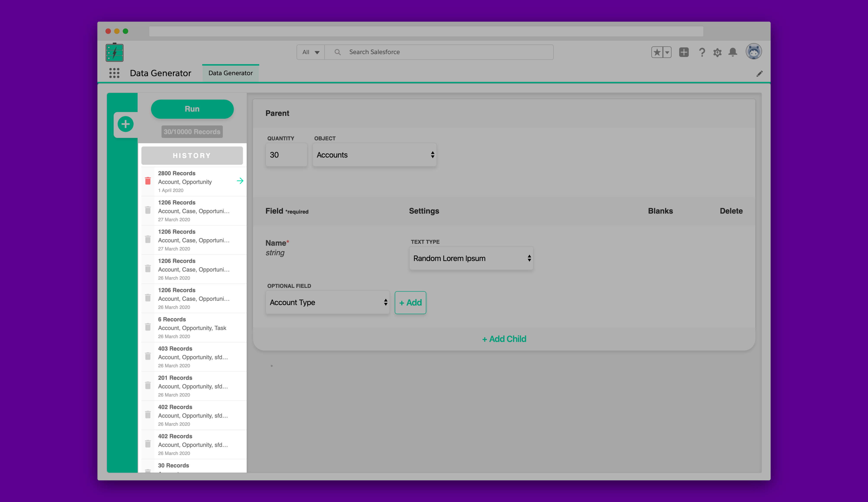Open the Accounts object dropdown
Screen dimensions: 868x502
[x=375, y=155]
